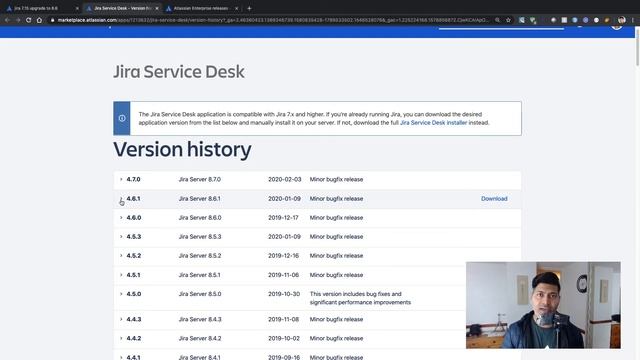Close the Atlassian Enterprise releases tab
The width and height of the screenshot is (640, 360).
pos(236,8)
